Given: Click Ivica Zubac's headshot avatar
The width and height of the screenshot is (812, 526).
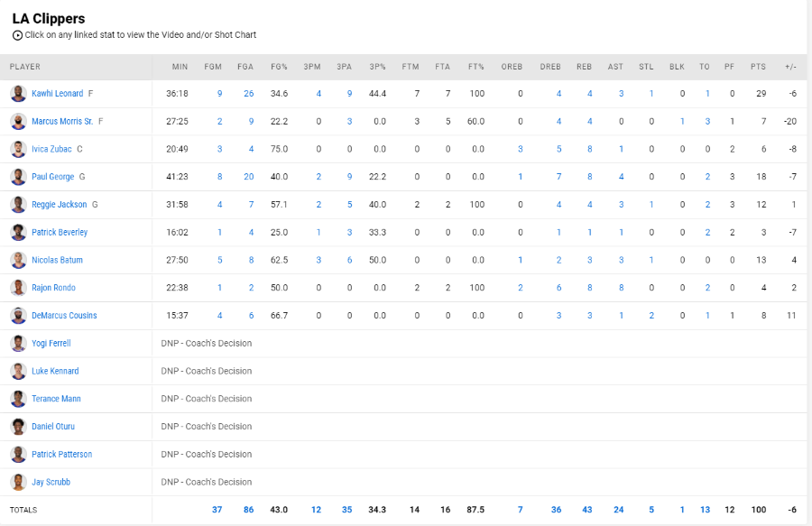Looking at the screenshot, I should pos(18,149).
